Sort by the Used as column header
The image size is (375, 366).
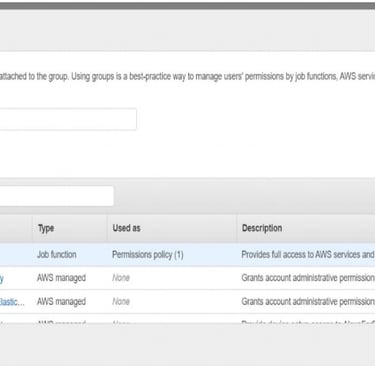(126, 228)
